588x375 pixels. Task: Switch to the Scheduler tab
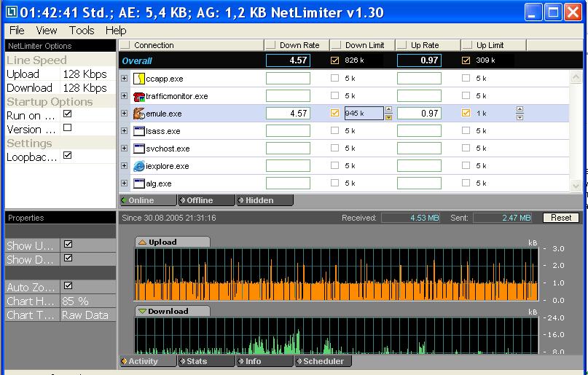pyautogui.click(x=324, y=361)
